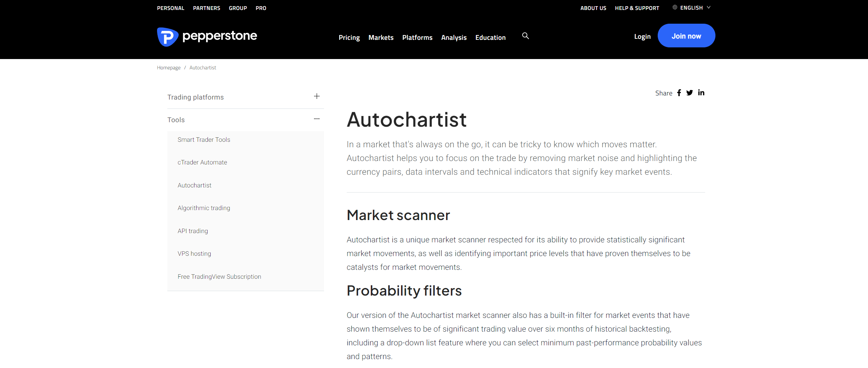Switch to the Partners tab

[207, 8]
